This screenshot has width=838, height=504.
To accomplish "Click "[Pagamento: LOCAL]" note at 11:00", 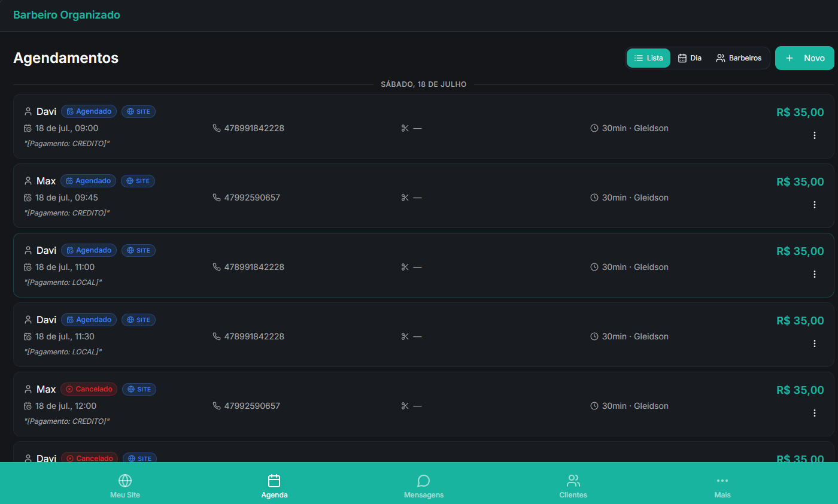I will click(x=63, y=282).
